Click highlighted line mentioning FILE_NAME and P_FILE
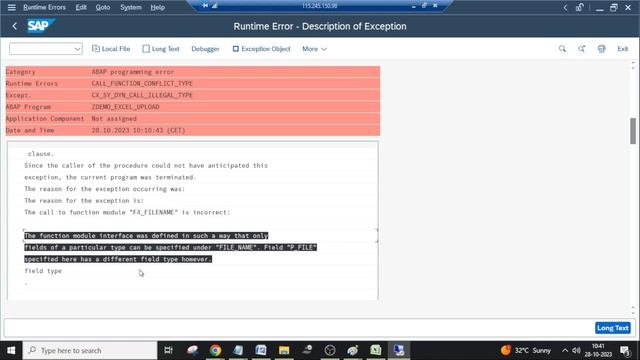The width and height of the screenshot is (640, 360). pos(170,247)
